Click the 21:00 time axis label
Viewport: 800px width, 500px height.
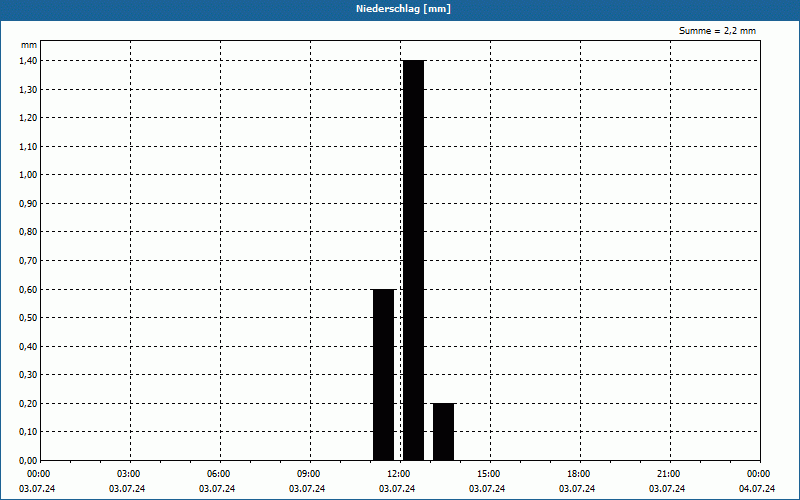tap(668, 474)
